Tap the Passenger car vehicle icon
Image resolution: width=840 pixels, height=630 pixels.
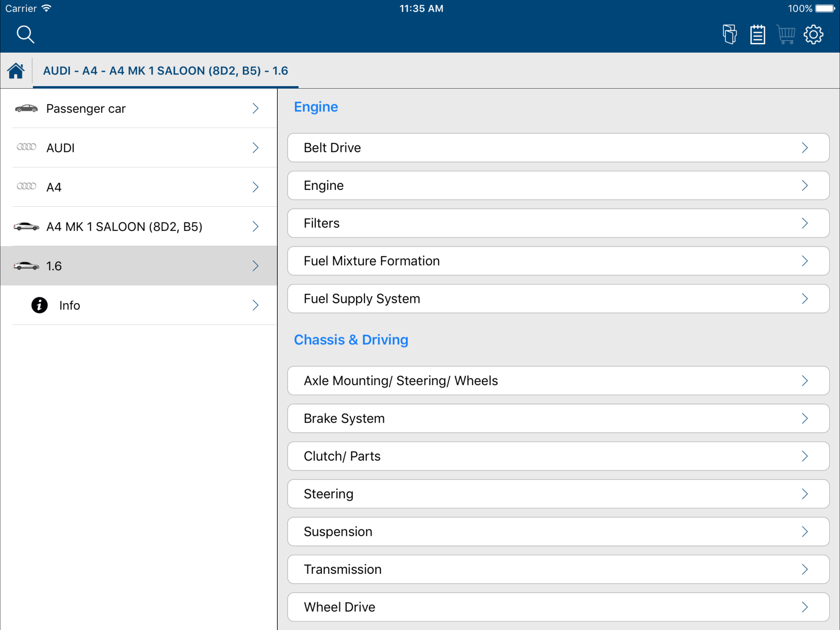click(26, 109)
